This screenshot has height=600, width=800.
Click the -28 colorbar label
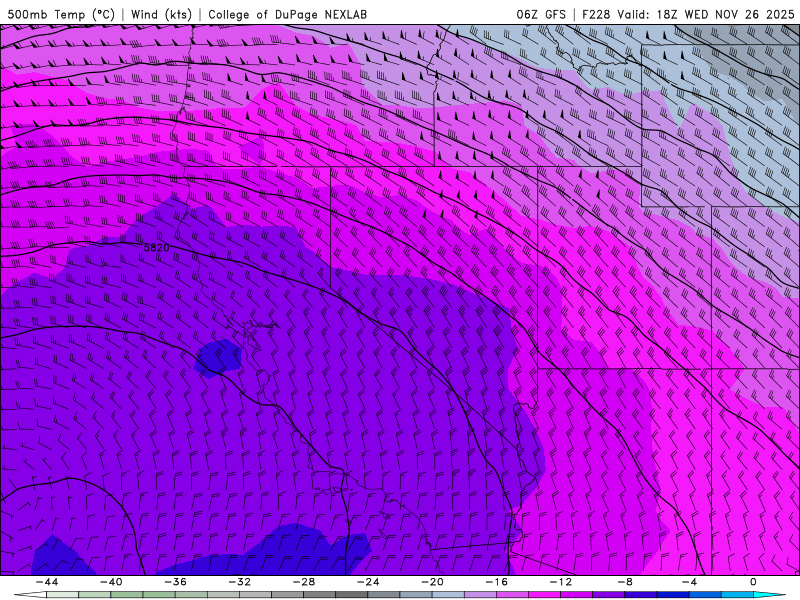pos(304,582)
